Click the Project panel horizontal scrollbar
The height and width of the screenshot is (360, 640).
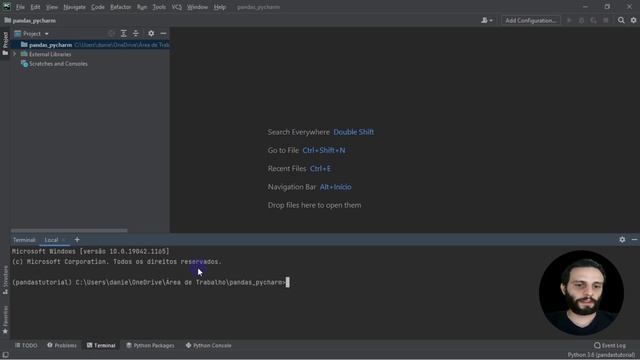(69, 230)
